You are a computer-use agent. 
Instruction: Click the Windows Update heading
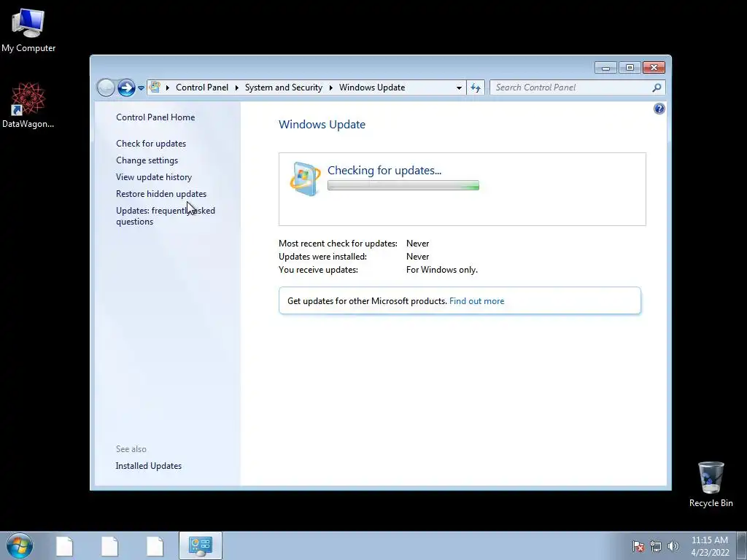click(322, 124)
